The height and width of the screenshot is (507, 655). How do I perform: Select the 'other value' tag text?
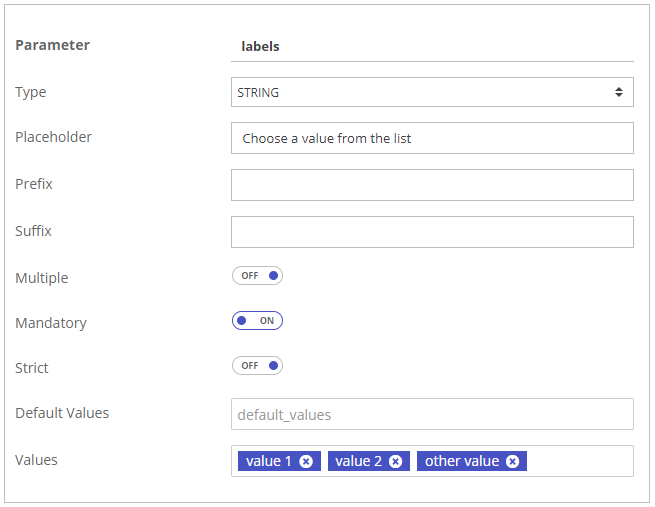point(461,461)
